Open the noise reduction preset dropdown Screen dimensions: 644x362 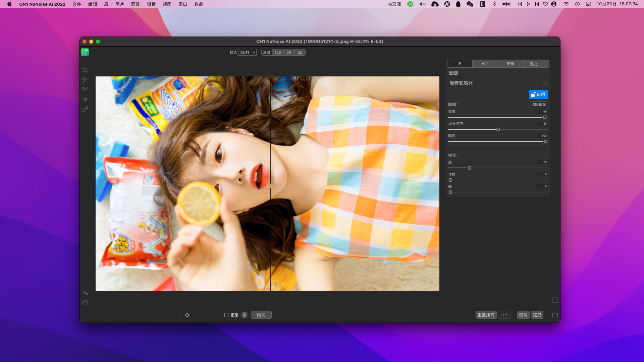point(538,105)
